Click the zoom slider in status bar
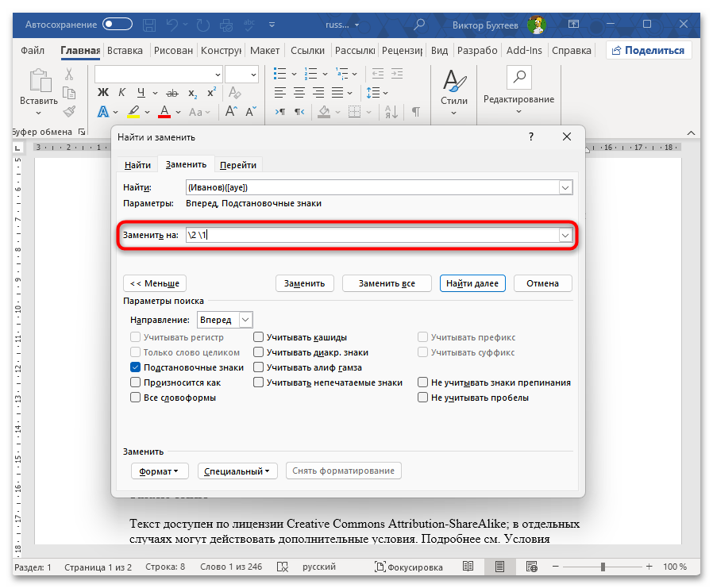The height and width of the screenshot is (588, 713). click(603, 567)
